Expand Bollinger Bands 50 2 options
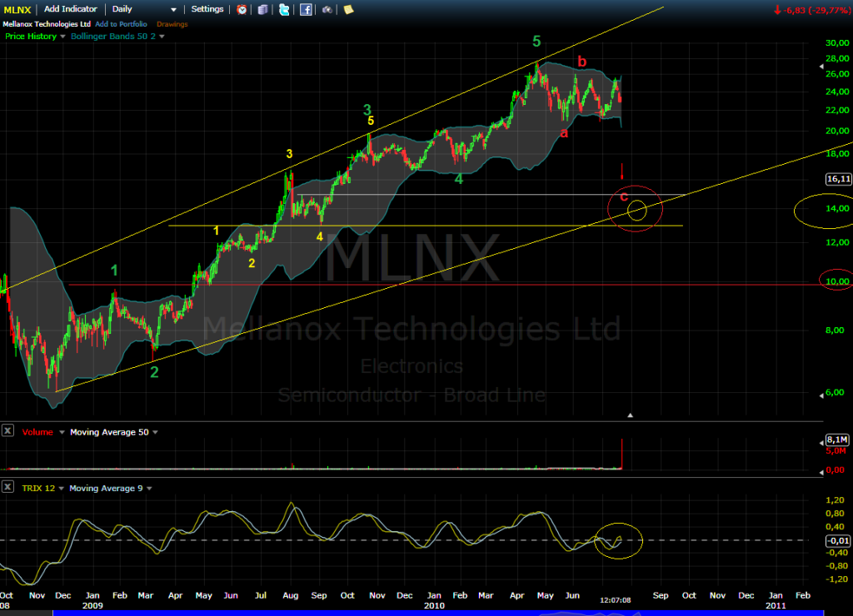853x616 pixels. tap(162, 37)
